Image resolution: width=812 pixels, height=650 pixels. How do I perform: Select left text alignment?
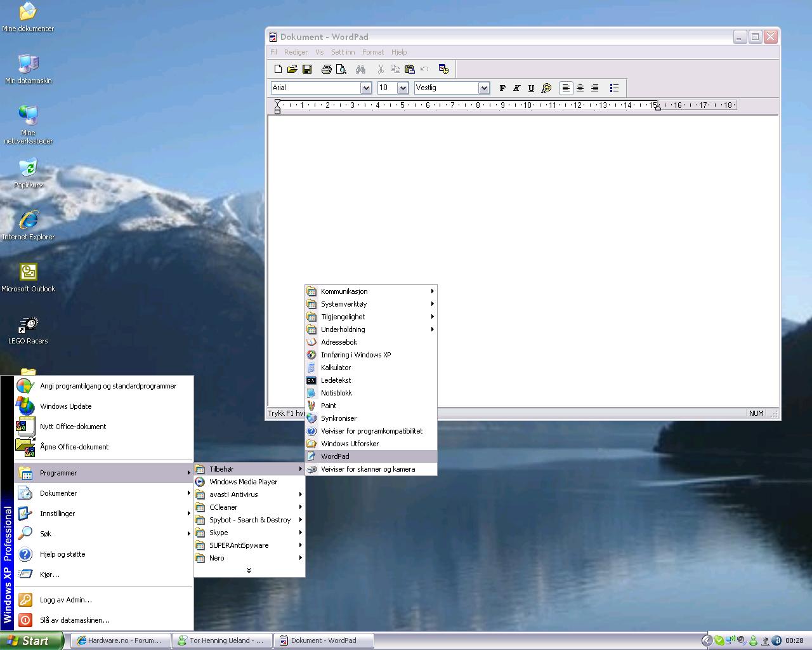click(x=566, y=88)
